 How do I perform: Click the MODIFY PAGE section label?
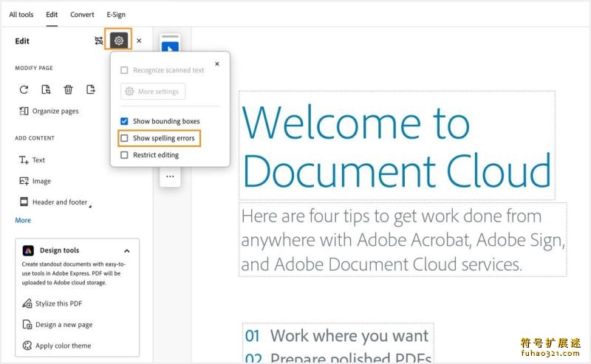(34, 68)
